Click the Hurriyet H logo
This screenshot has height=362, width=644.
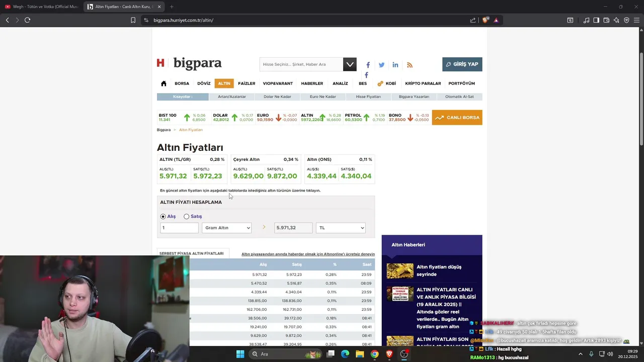[x=160, y=63]
